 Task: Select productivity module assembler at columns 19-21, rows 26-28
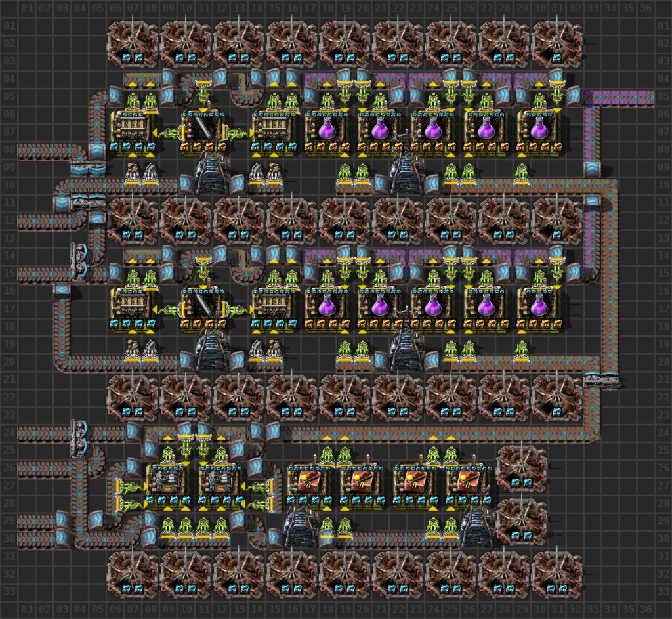pos(362,485)
